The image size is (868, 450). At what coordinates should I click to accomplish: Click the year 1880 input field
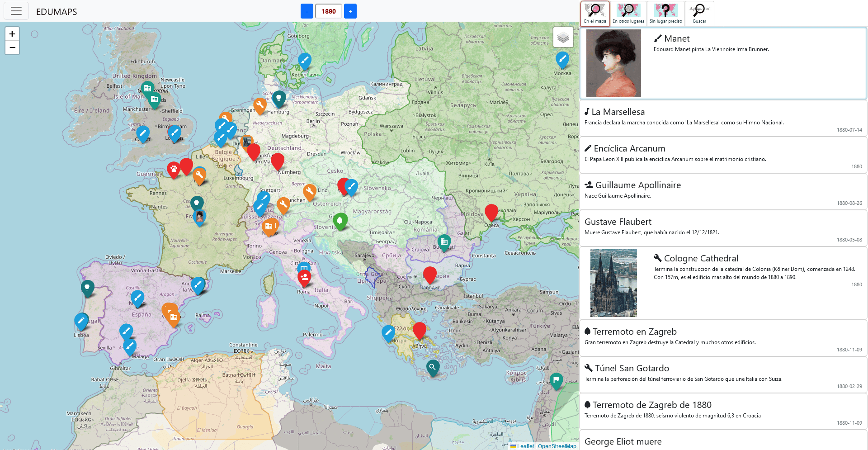point(329,11)
